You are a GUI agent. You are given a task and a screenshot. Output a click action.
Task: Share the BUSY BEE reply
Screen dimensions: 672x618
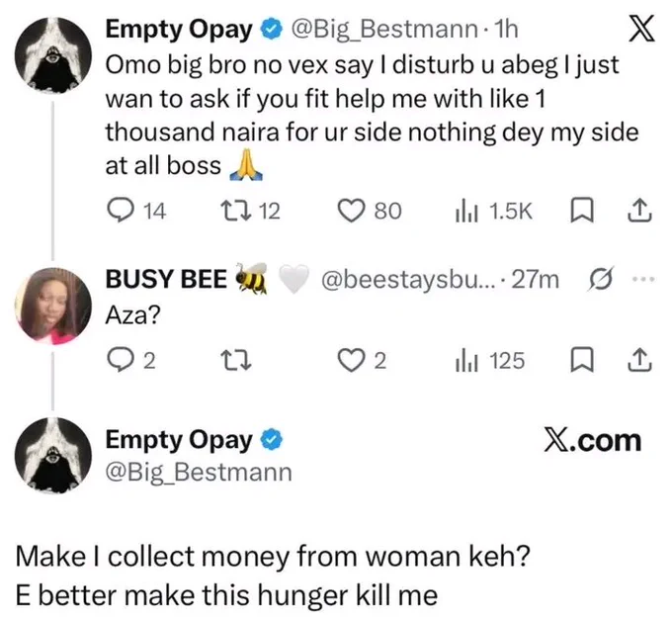[639, 360]
